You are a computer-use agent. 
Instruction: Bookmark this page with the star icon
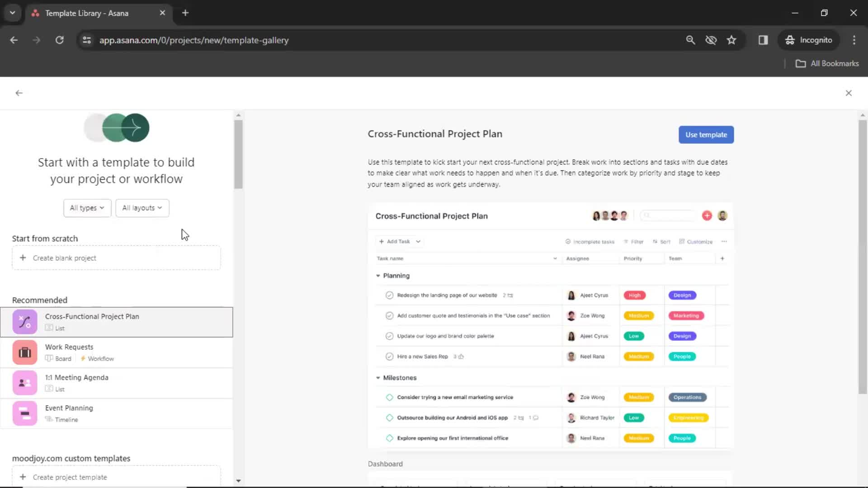[x=731, y=40]
